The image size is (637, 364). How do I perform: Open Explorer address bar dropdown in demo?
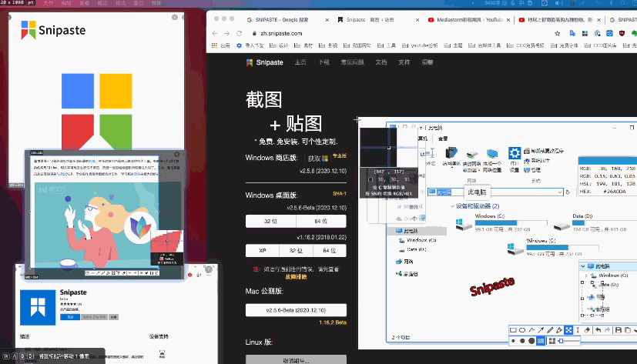coord(560,192)
